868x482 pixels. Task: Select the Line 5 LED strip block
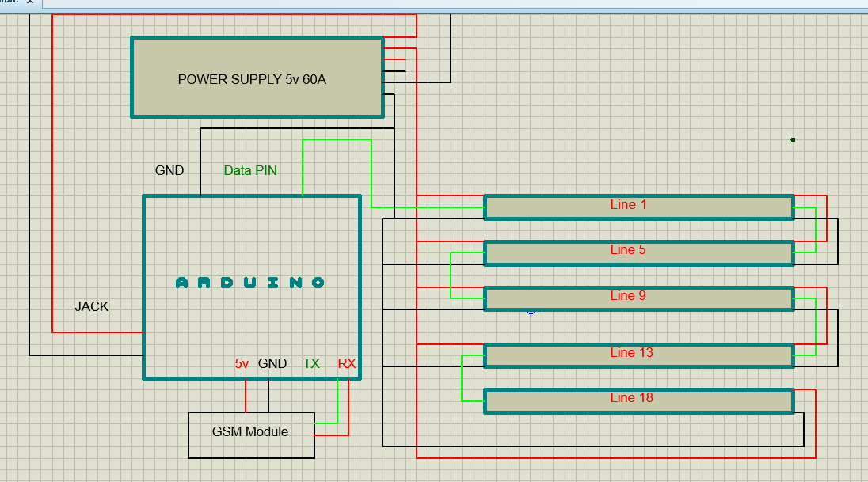pos(639,253)
